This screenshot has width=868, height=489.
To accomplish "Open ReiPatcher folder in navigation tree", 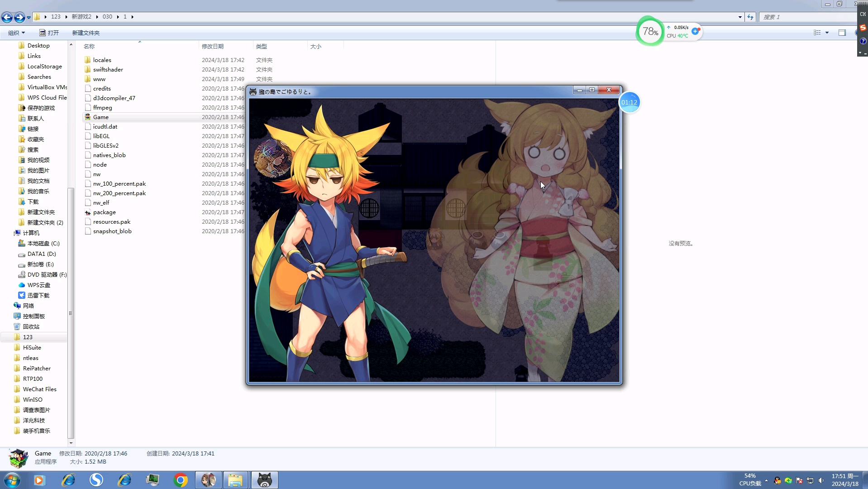I will pyautogui.click(x=37, y=369).
